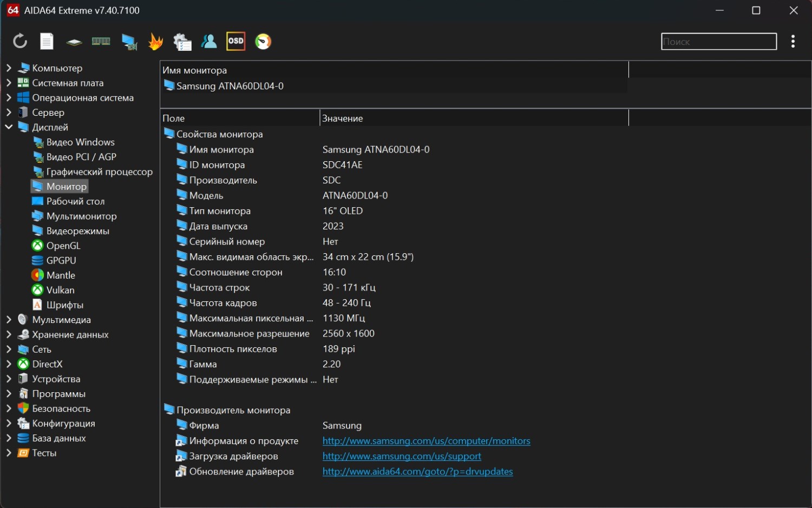Click the user silhouette toolbar icon
Viewport: 812px width, 508px height.
pyautogui.click(x=209, y=41)
